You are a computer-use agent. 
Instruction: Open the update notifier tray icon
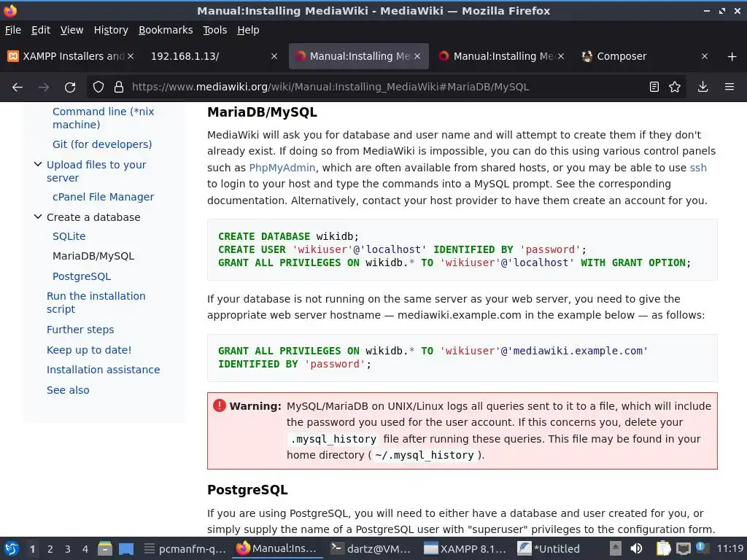700,548
